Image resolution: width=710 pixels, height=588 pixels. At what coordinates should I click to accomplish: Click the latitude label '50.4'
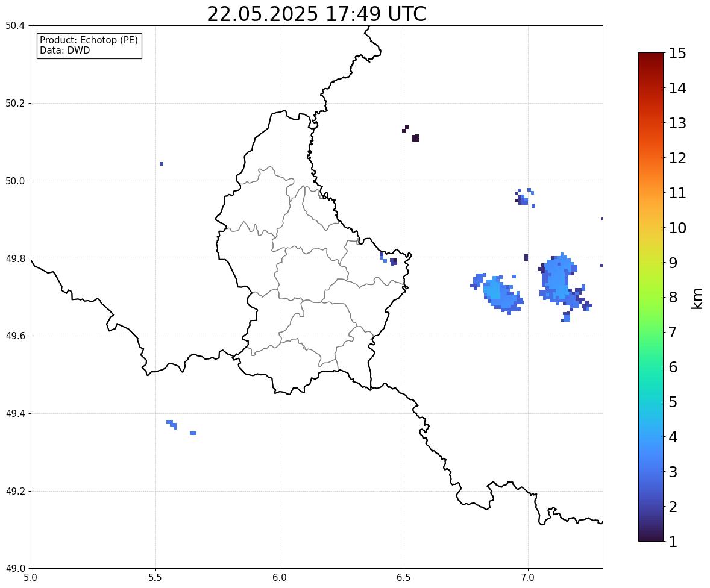(14, 26)
